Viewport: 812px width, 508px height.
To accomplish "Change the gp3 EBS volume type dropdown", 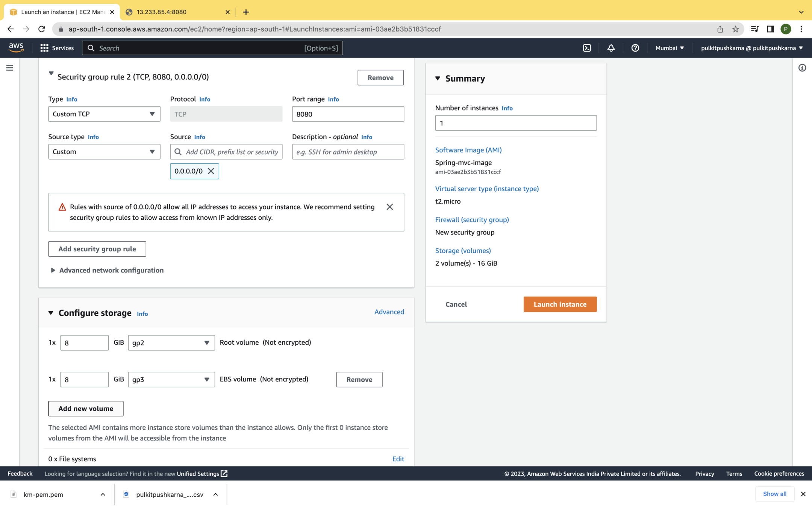I will coord(171,379).
